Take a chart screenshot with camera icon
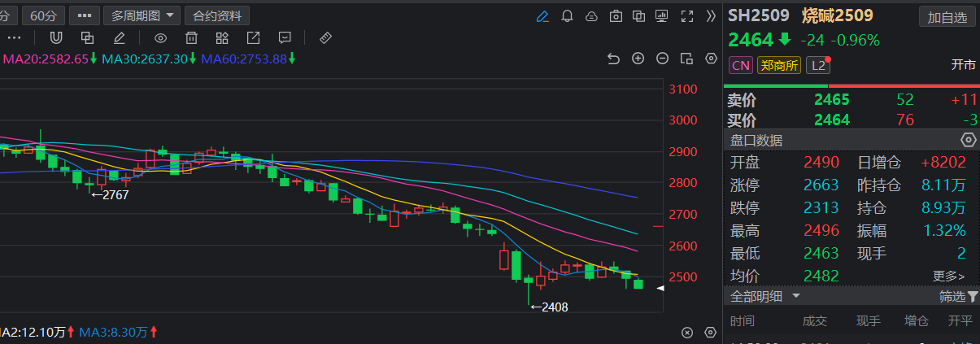Screen dimensions: 980x344 [x=616, y=15]
